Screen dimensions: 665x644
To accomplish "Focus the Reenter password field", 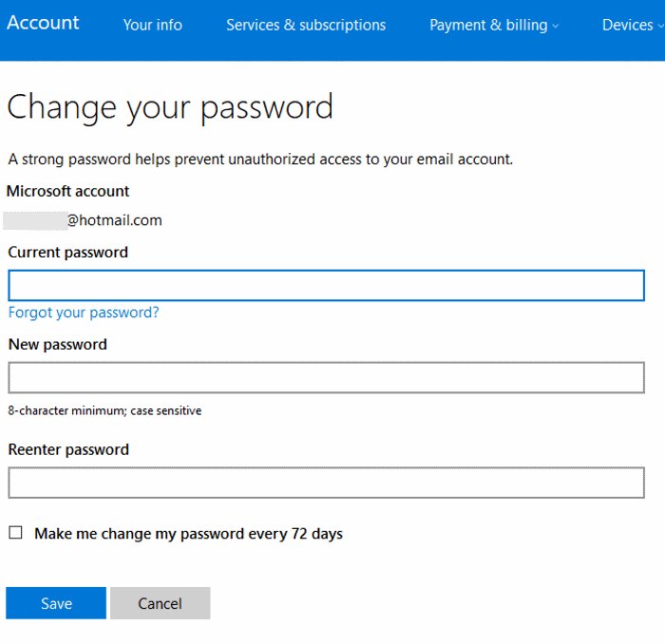I will [x=326, y=483].
